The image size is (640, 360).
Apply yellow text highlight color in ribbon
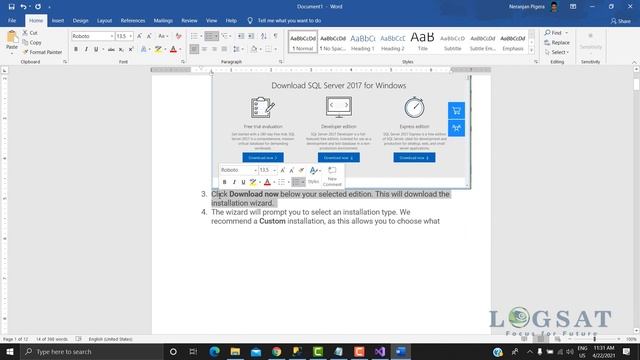click(158, 49)
